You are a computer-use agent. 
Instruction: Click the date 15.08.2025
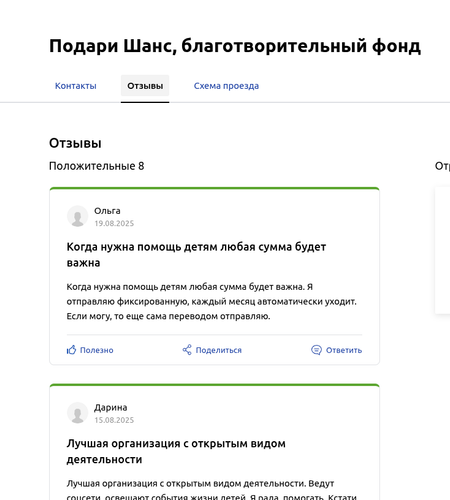pos(114,420)
